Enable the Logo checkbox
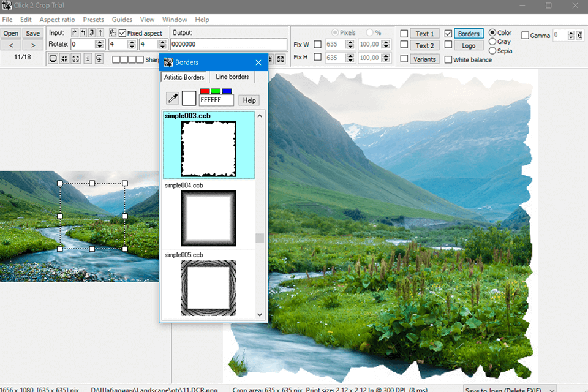This screenshot has width=588, height=392. tap(448, 45)
